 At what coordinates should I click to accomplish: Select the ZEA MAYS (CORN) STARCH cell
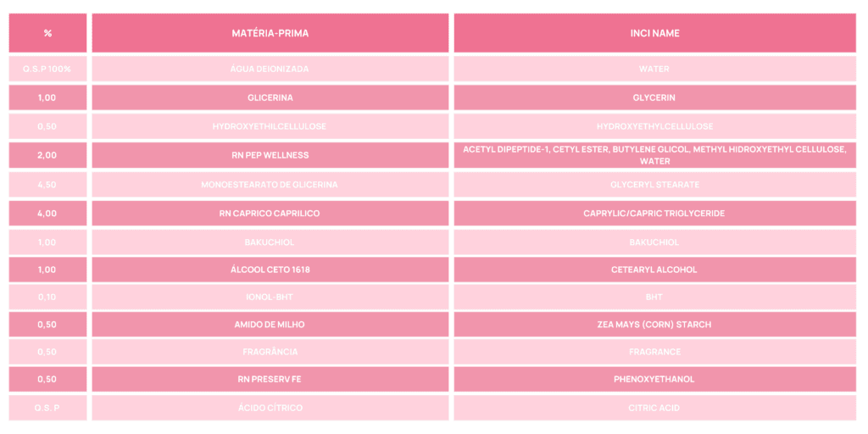(x=654, y=325)
